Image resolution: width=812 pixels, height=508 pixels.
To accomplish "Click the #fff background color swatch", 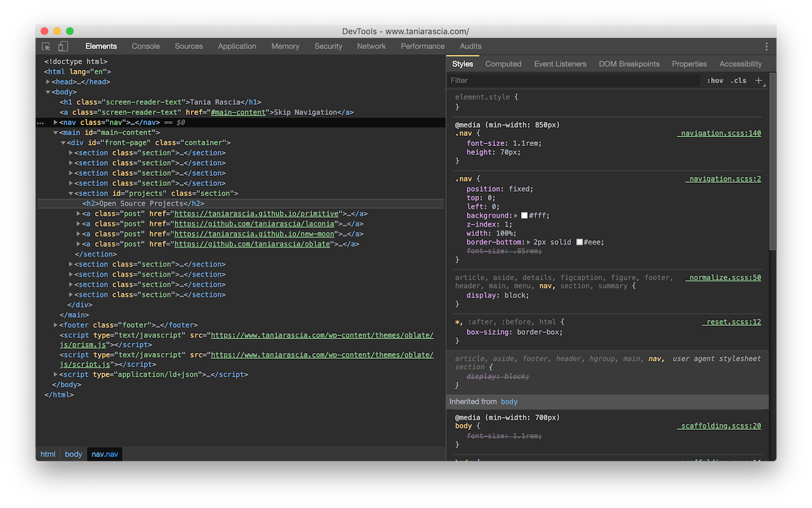I will point(525,216).
